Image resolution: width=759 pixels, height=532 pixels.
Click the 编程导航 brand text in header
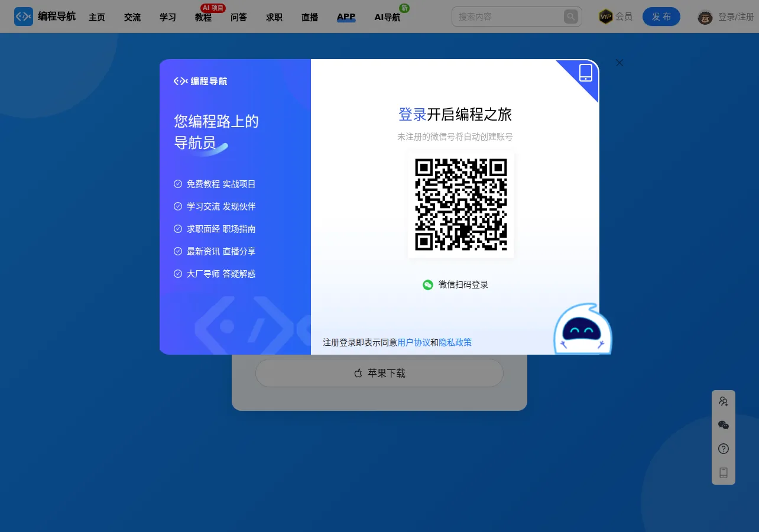click(57, 17)
